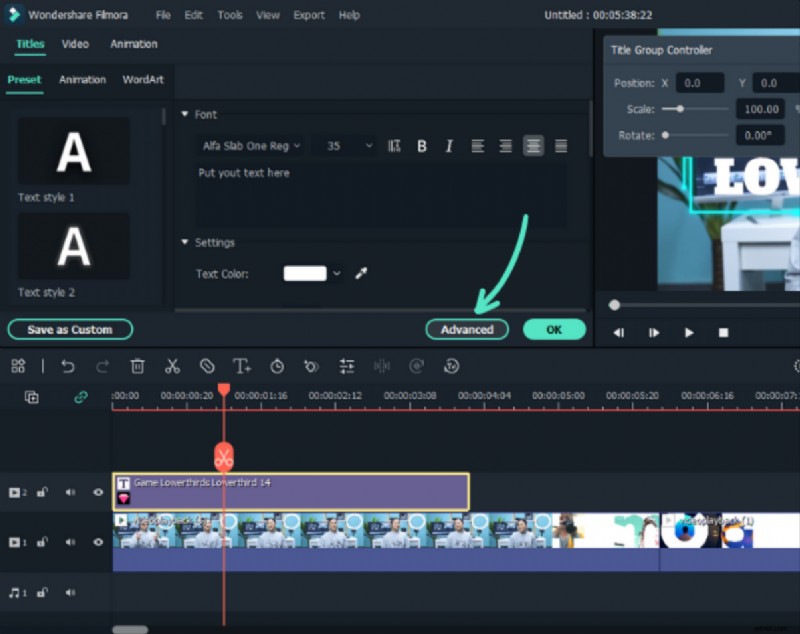The image size is (800, 634).
Task: Hide video track 1 with the eye toggle
Action: pyautogui.click(x=98, y=541)
